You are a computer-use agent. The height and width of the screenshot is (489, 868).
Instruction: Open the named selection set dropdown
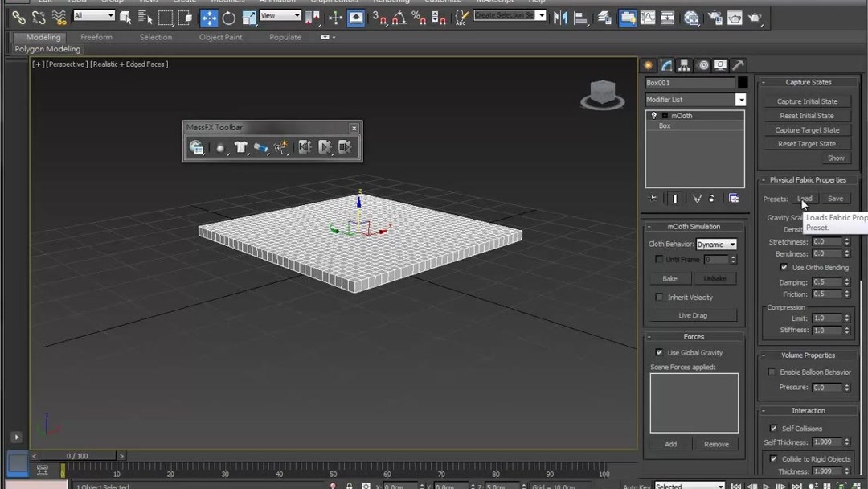point(540,14)
